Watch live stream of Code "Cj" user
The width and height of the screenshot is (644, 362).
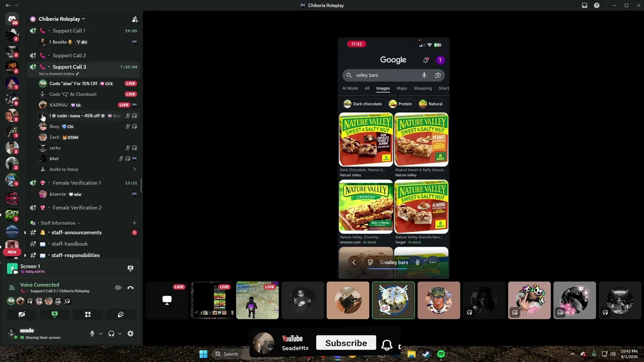click(x=131, y=94)
